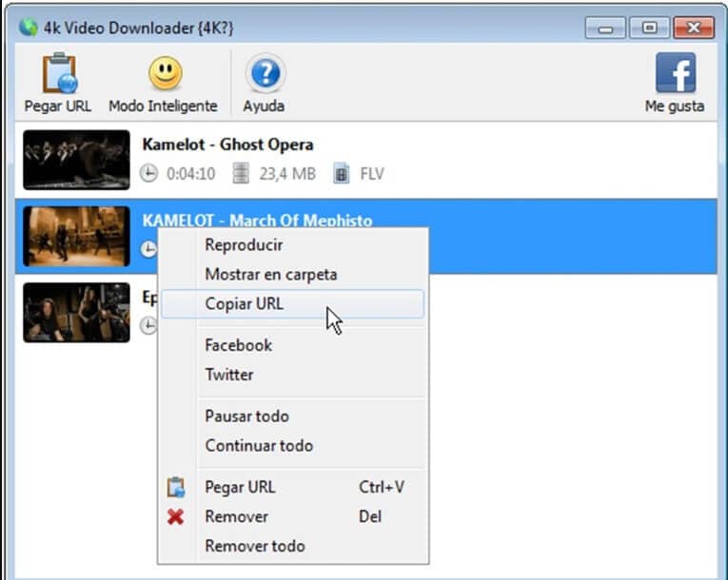Click the Facebook Me gusta icon
The image size is (728, 580).
(676, 72)
